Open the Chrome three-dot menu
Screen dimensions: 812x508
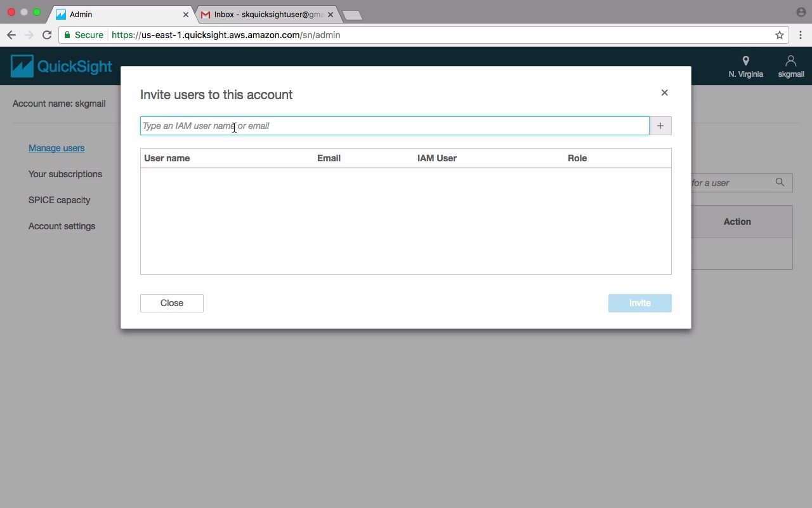click(x=801, y=35)
